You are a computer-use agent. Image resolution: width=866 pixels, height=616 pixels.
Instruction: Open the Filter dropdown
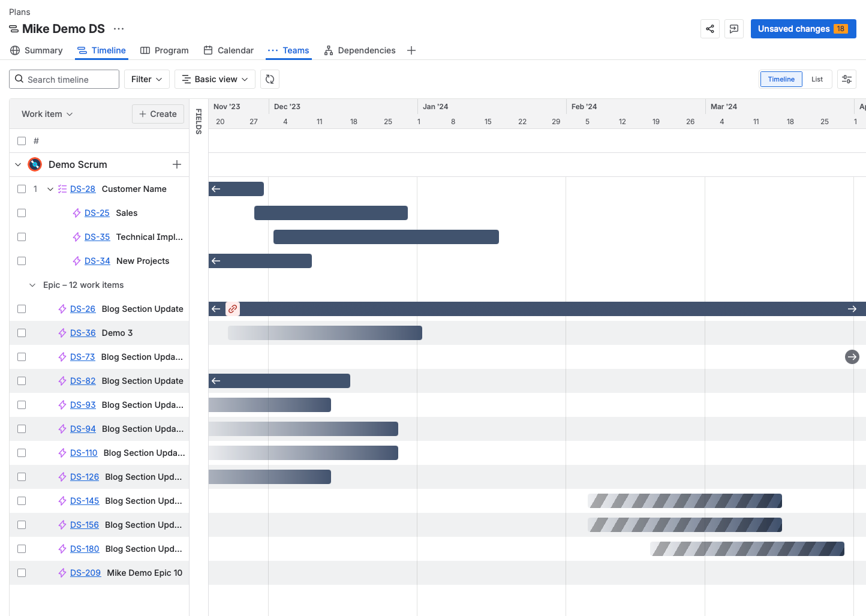[146, 79]
